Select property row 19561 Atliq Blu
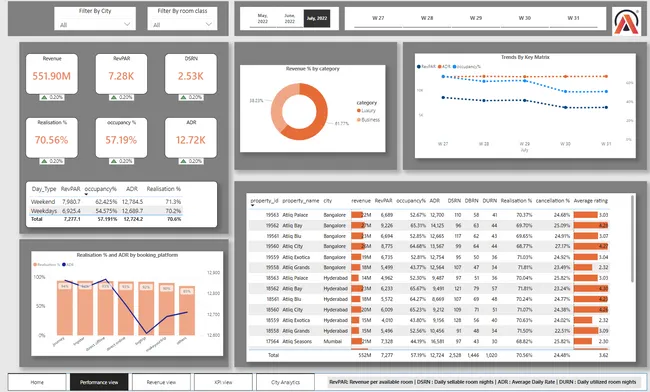Screen dimensions: 650x392 (429, 236)
